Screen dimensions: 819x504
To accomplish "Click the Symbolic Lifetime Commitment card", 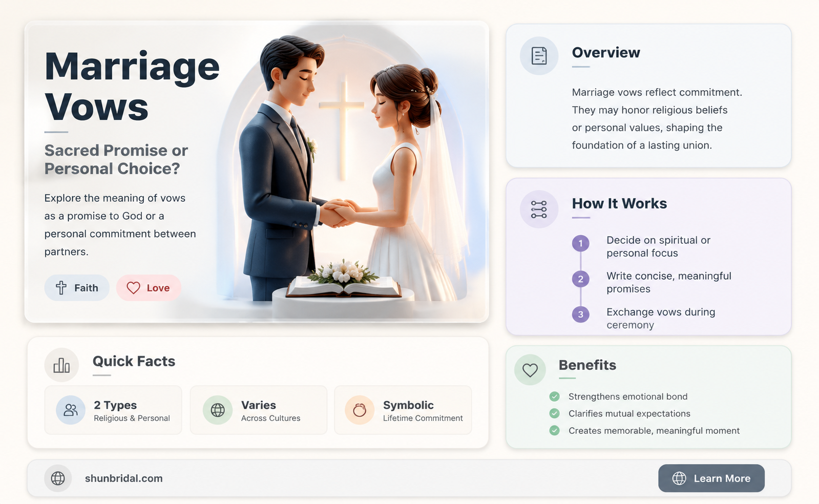I will 403,410.
